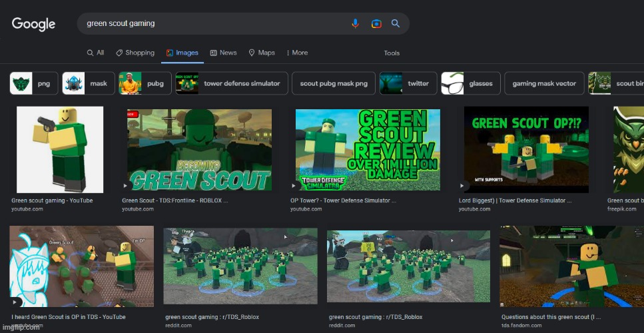Image resolution: width=644 pixels, height=333 pixels.
Task: Open Roblox noob with pistol image
Action: [x=60, y=149]
